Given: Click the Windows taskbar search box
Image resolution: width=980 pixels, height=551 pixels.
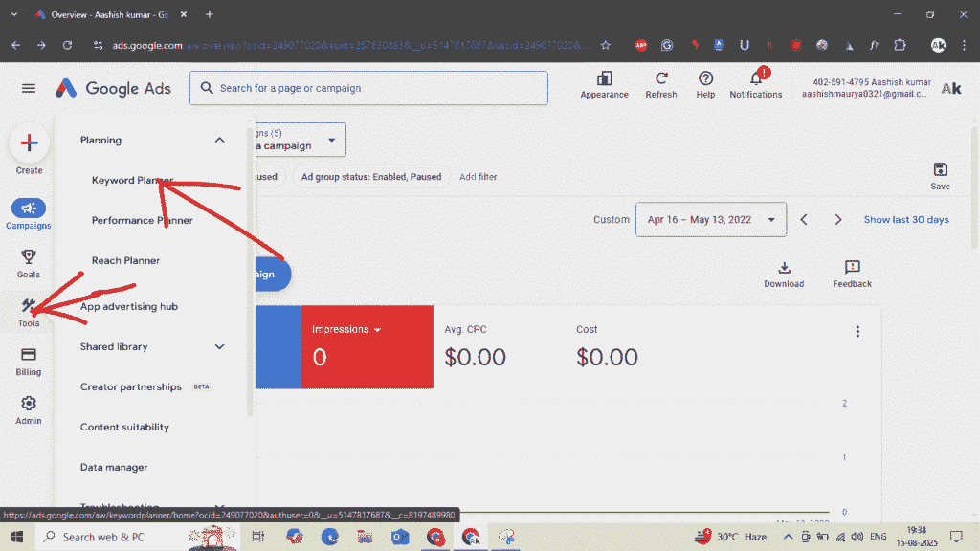Looking at the screenshot, I should coord(138,537).
